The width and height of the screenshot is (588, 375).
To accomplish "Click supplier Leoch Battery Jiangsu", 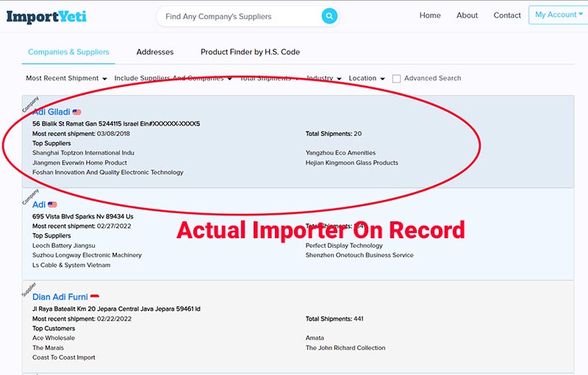I will [64, 246].
